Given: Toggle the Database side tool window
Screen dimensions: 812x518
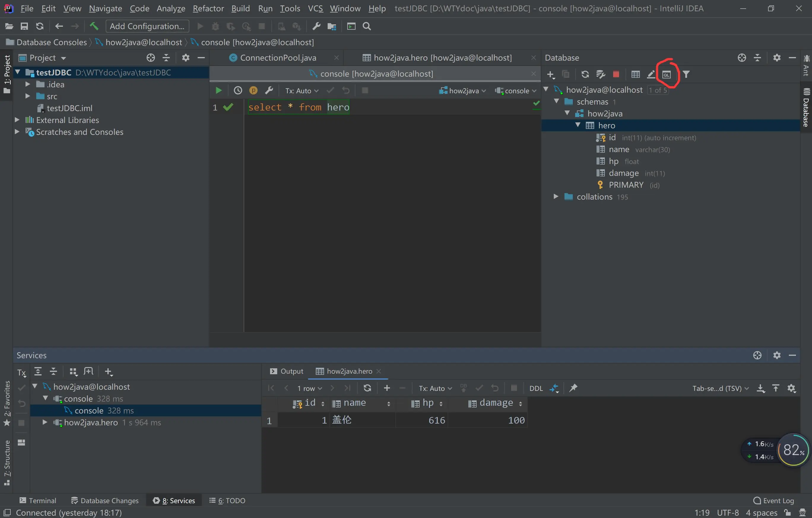Looking at the screenshot, I should click(806, 108).
